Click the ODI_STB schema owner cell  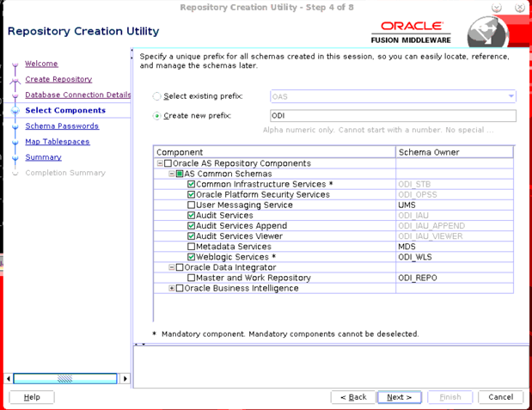[x=455, y=184]
